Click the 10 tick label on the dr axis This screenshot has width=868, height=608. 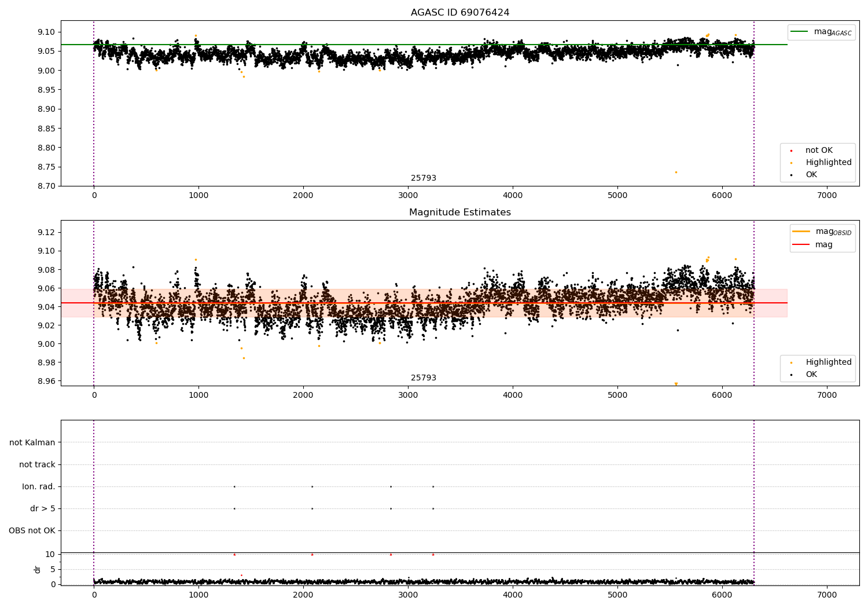(x=51, y=555)
